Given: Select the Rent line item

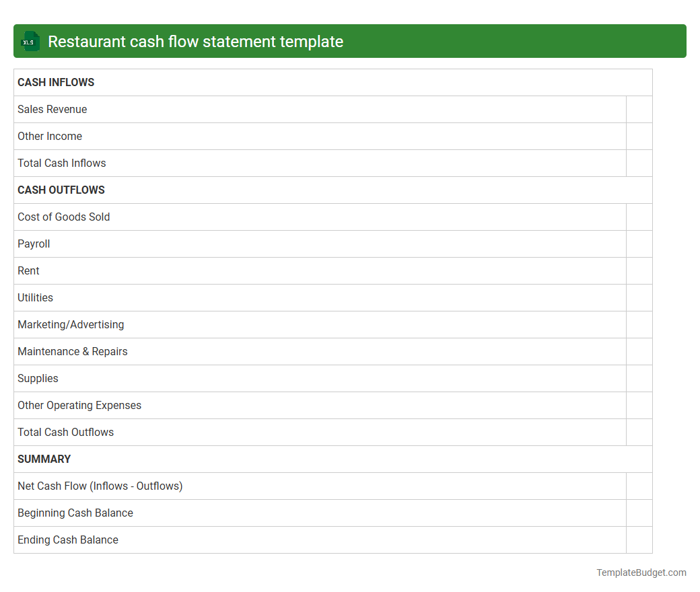Looking at the screenshot, I should 28,270.
